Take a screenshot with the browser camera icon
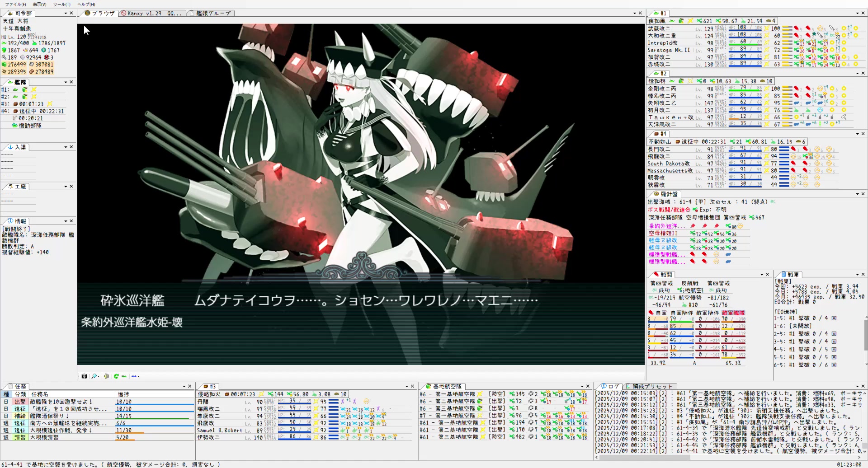 (84, 376)
